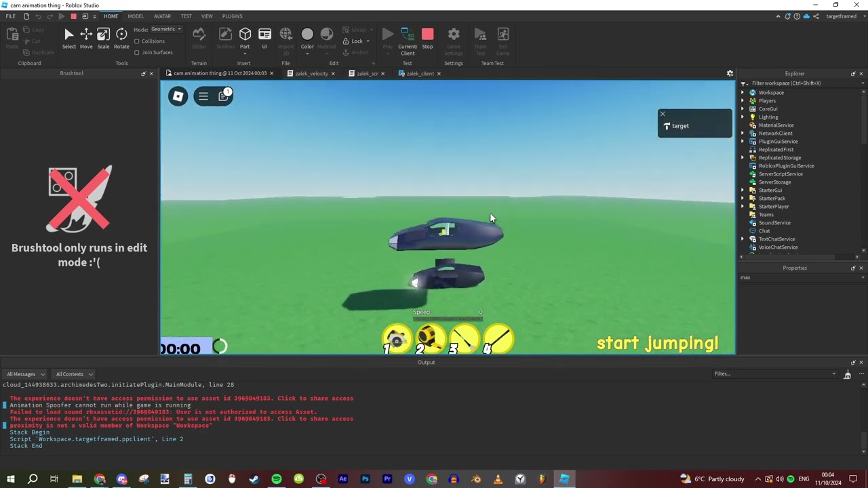Click the Lock tool icon
Viewport: 868px width, 488px height.
[345, 41]
